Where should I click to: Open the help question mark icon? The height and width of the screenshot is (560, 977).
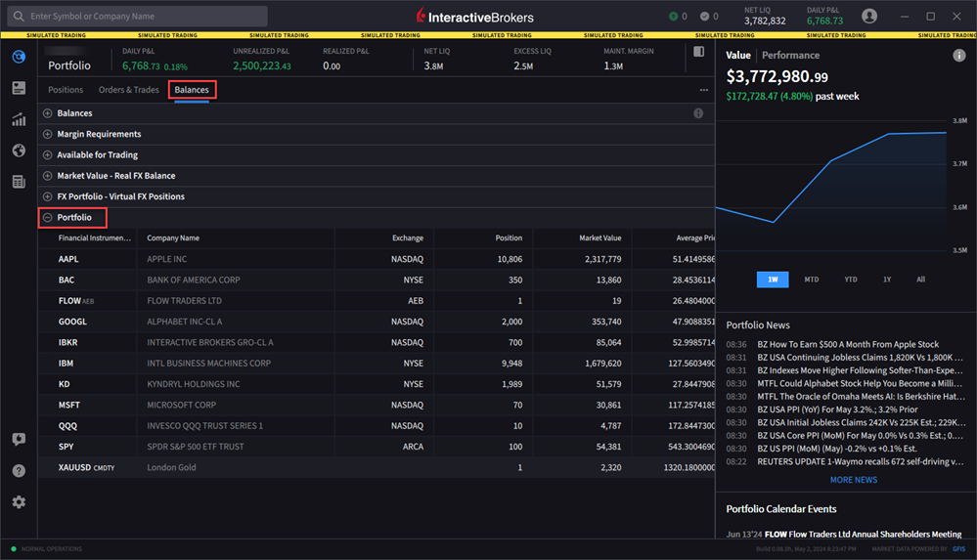click(x=19, y=470)
